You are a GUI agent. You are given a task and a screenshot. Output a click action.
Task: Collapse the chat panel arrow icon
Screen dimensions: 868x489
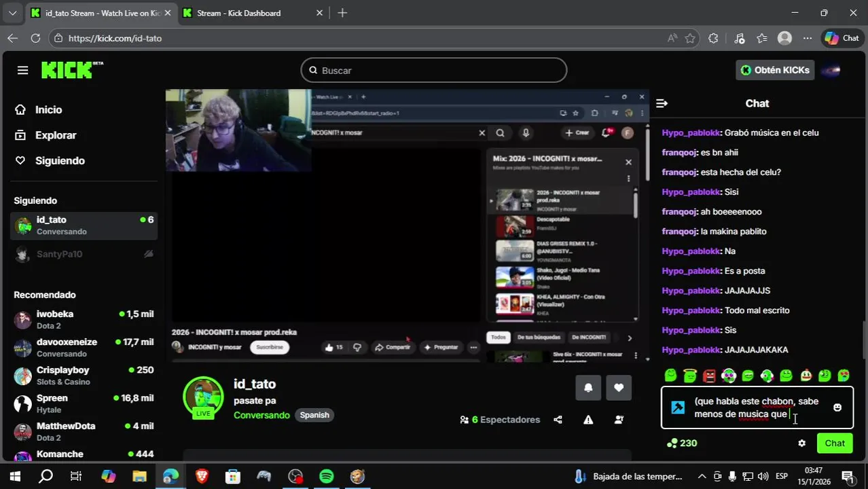coord(662,103)
